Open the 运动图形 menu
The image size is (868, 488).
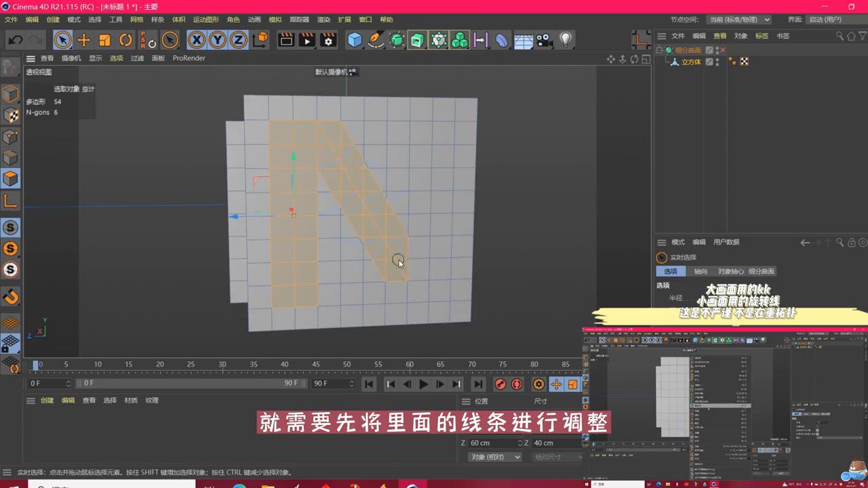click(x=205, y=20)
